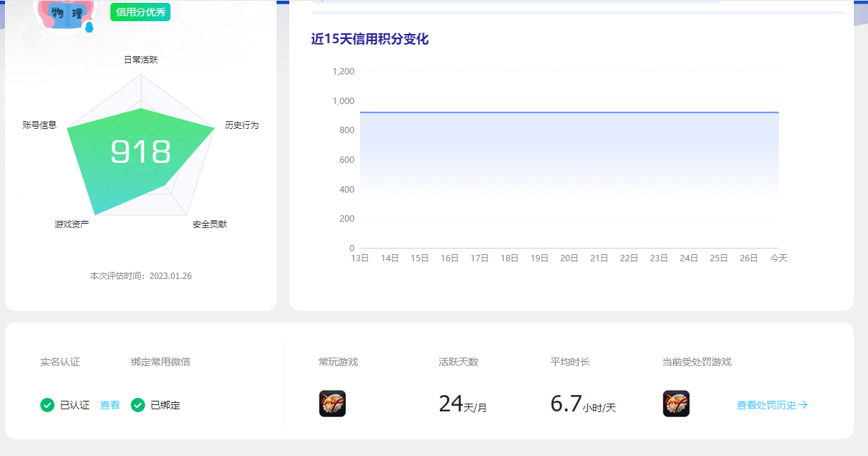Click the 今天 label on chart axis

point(778,258)
